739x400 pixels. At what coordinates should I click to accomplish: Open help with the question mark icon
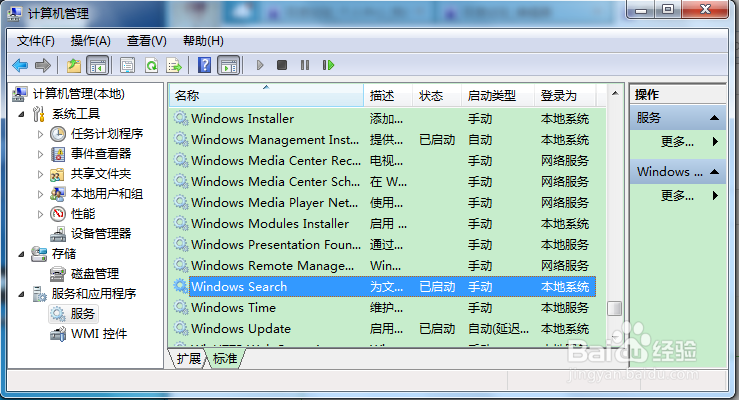coord(205,65)
